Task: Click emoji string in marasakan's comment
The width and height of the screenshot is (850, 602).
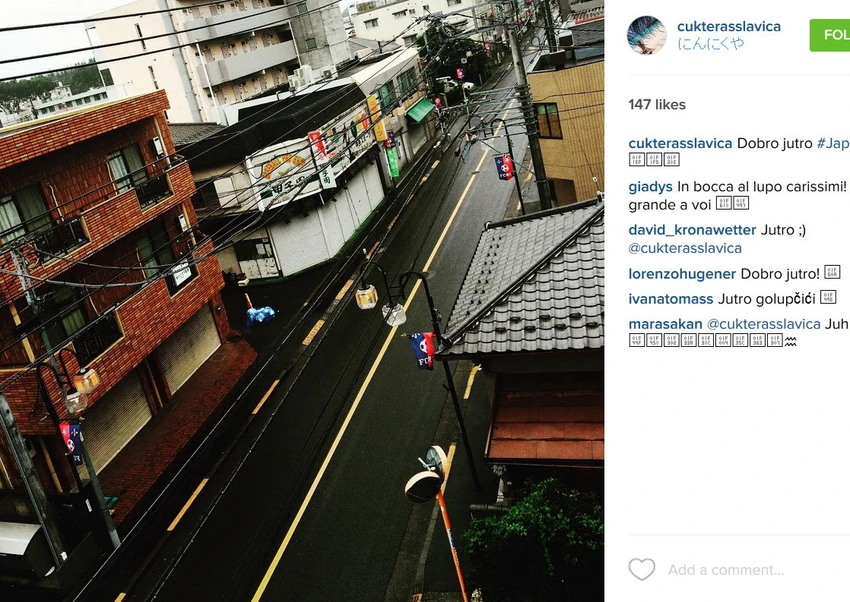Action: pyautogui.click(x=712, y=341)
